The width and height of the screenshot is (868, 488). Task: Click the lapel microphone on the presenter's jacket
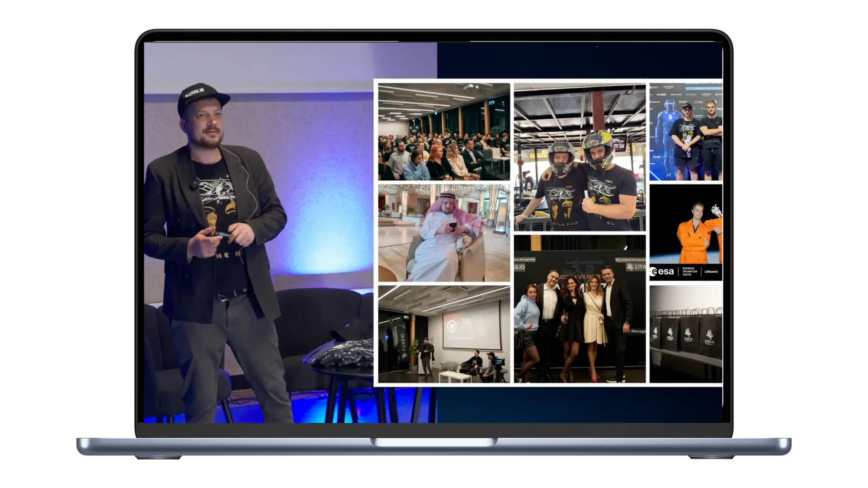pyautogui.click(x=195, y=182)
